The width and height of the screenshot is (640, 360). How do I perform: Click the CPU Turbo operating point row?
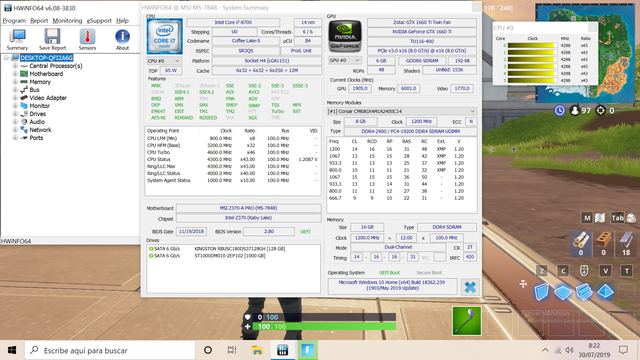point(232,152)
